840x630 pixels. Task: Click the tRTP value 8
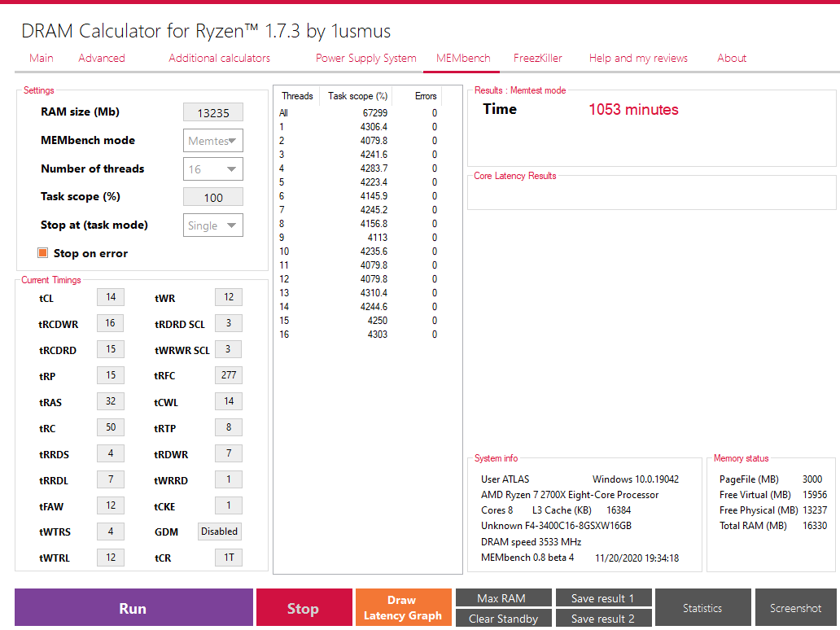(x=229, y=427)
